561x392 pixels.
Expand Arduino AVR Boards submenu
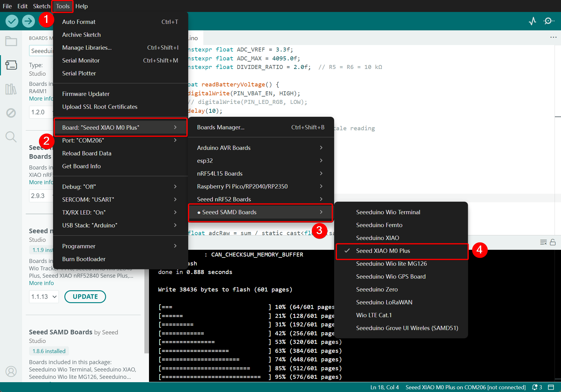[x=261, y=148]
